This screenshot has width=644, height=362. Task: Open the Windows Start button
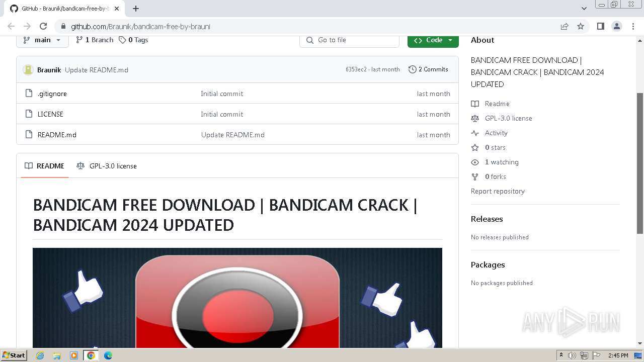click(14, 355)
